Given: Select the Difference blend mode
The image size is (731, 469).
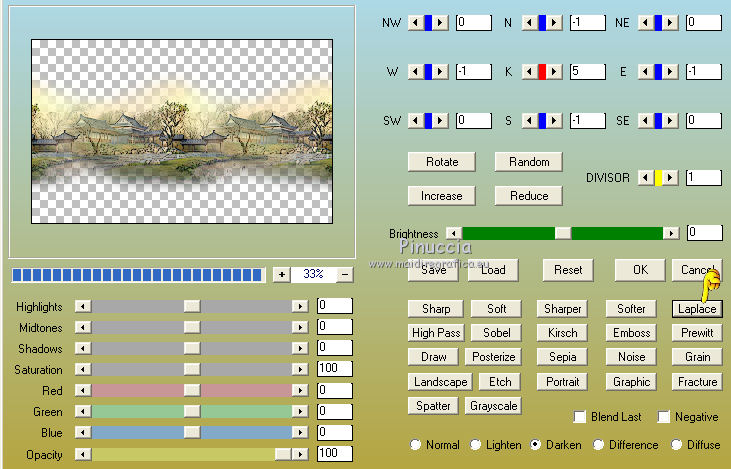Looking at the screenshot, I should (x=599, y=445).
